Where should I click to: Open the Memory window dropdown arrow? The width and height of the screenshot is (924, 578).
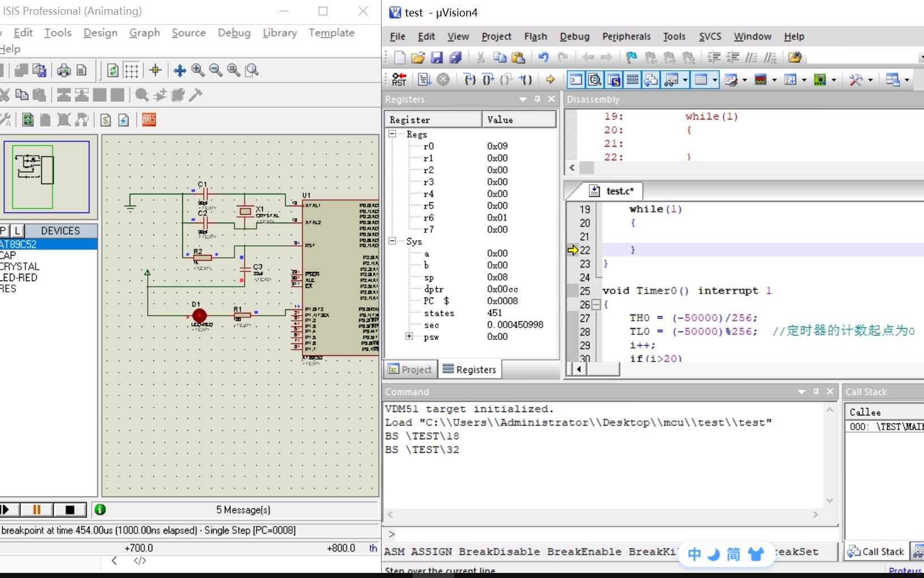[715, 80]
